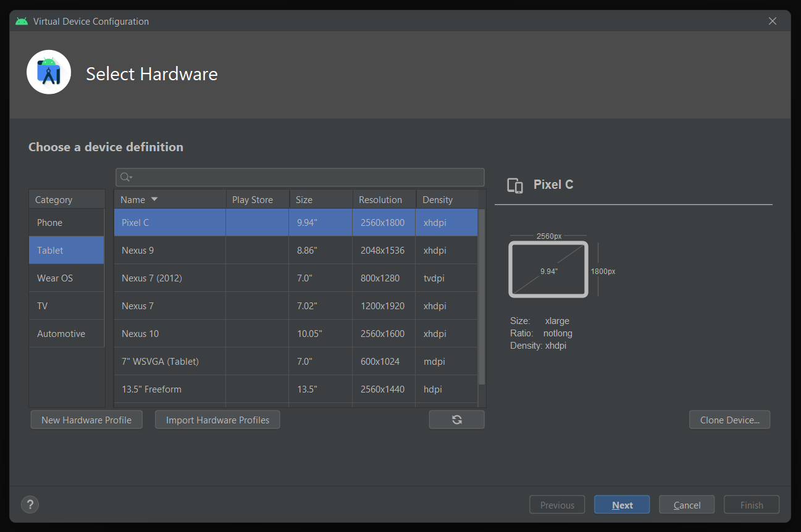Click the Next button
The width and height of the screenshot is (801, 532).
tap(622, 505)
